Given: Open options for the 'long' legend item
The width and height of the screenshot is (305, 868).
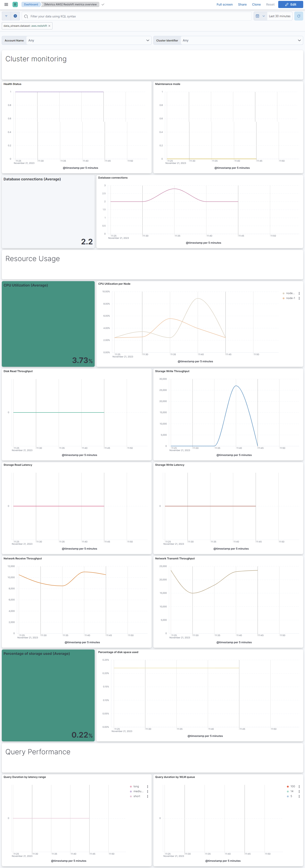Looking at the screenshot, I should point(147,786).
